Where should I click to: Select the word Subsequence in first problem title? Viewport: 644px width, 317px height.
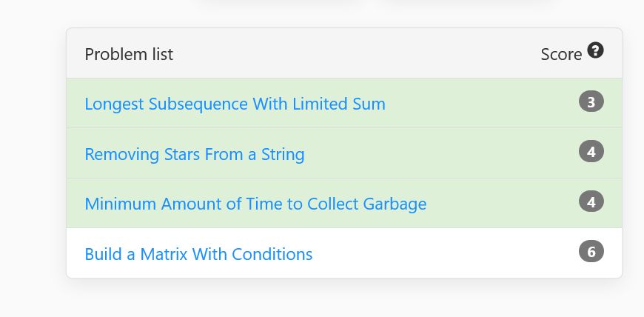tap(198, 104)
